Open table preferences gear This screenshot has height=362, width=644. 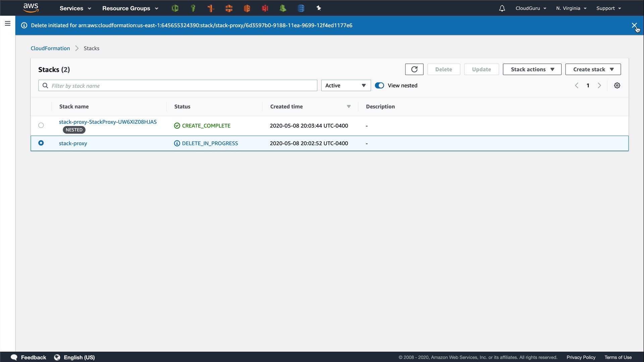coord(617,85)
